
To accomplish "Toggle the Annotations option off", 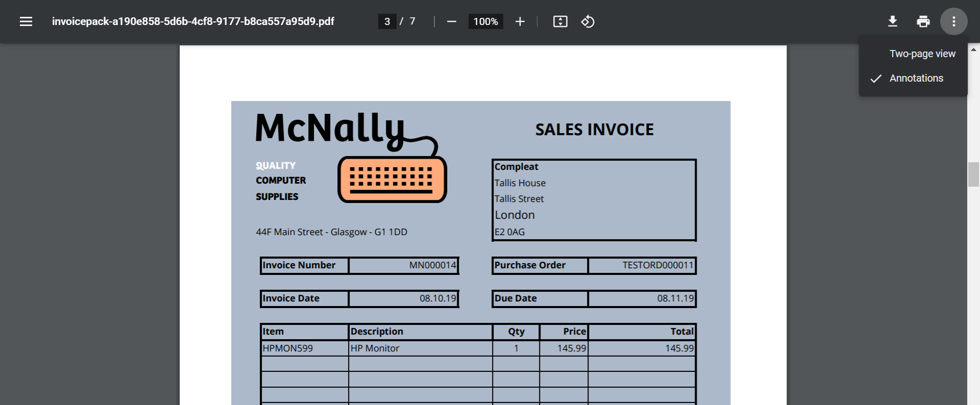I will [x=916, y=78].
